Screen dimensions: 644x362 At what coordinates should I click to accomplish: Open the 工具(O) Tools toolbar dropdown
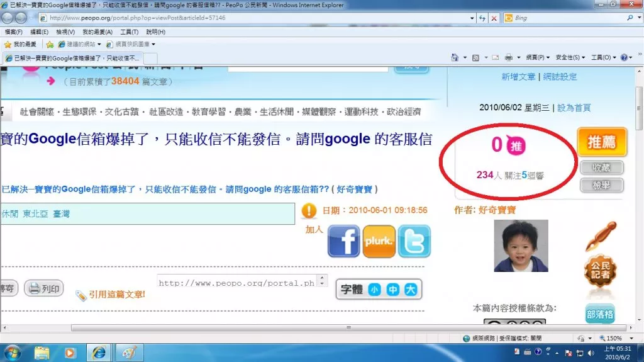pyautogui.click(x=603, y=57)
